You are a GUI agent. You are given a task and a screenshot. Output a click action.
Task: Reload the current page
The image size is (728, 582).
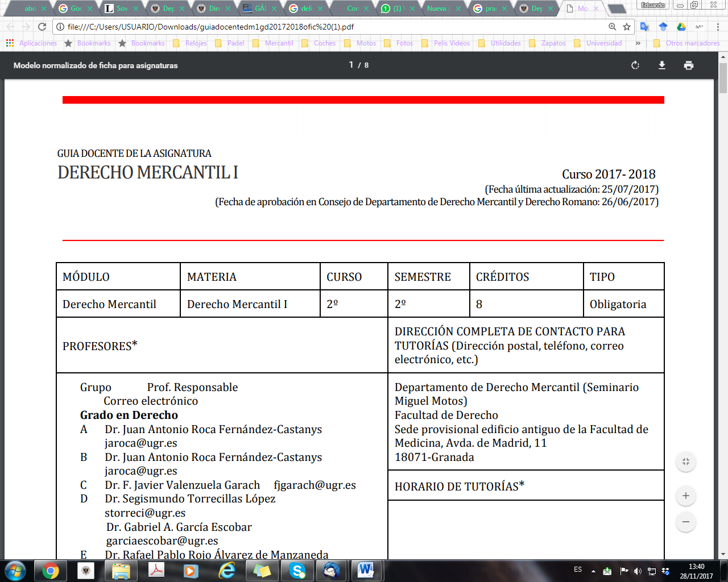(42, 27)
